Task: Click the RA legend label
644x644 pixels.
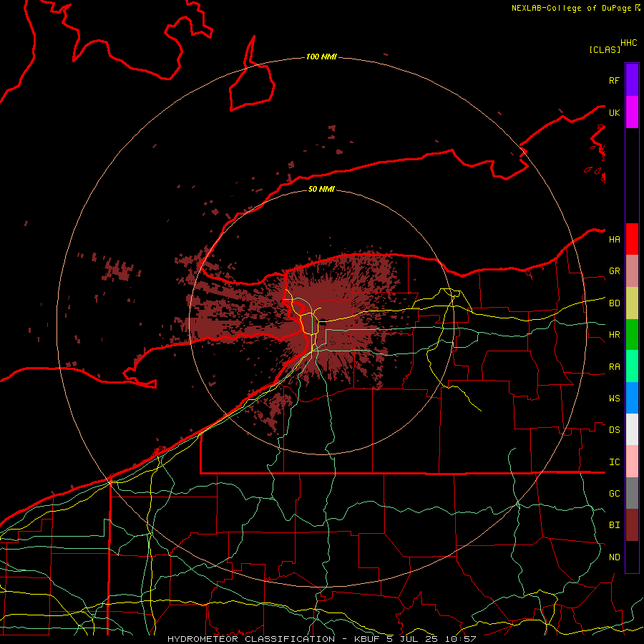Action: pyautogui.click(x=615, y=366)
